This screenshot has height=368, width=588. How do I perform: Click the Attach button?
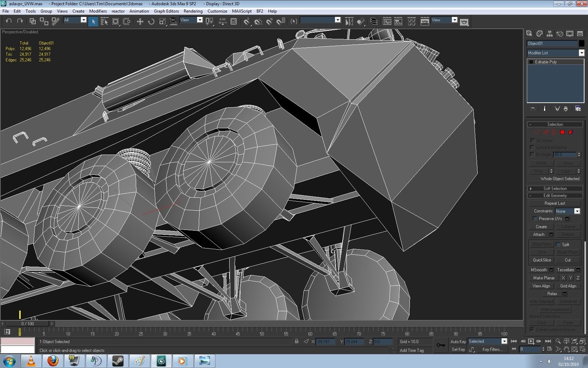click(539, 234)
